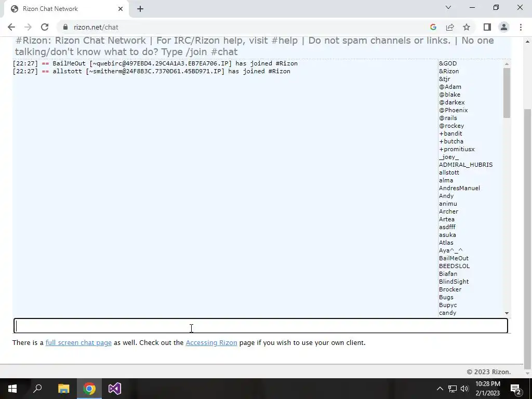Go back using the browser back arrow
This screenshot has width=532, height=399.
pyautogui.click(x=11, y=27)
